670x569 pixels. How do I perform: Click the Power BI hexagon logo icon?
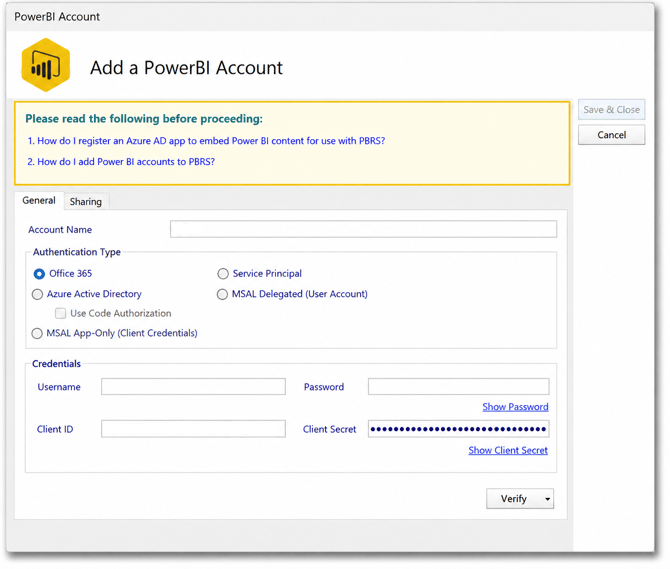tap(46, 65)
